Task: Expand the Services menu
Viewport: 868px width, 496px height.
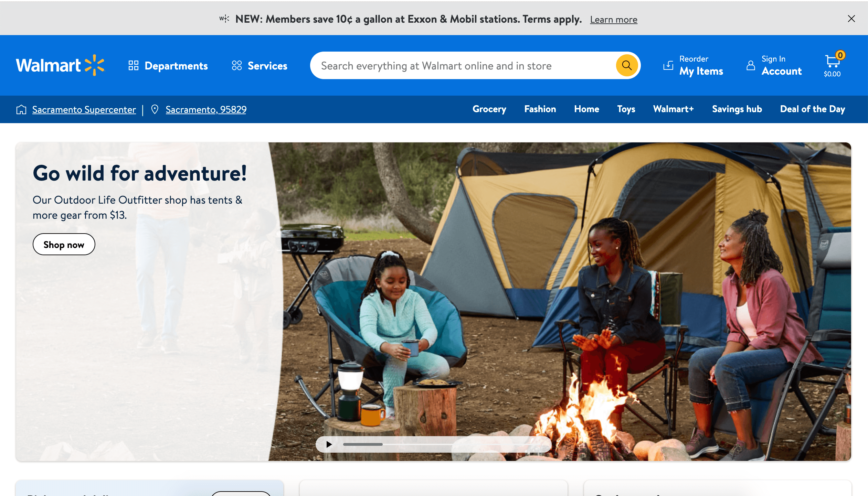Action: click(260, 66)
